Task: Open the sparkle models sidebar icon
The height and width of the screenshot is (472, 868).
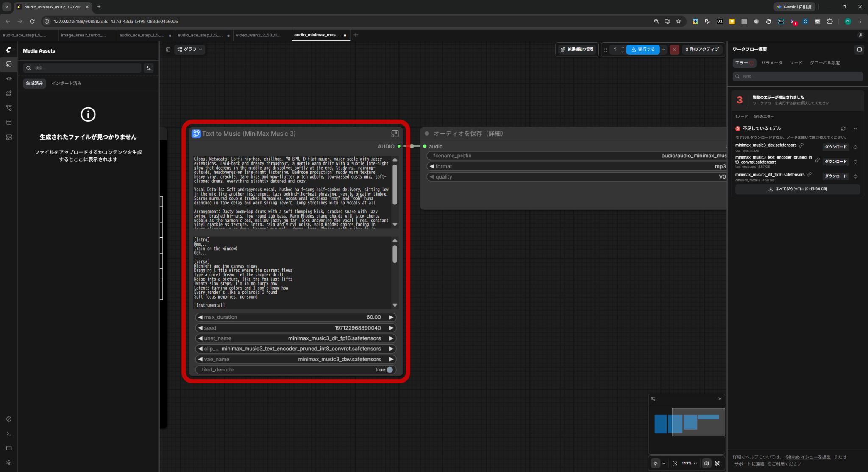Action: pyautogui.click(x=9, y=93)
